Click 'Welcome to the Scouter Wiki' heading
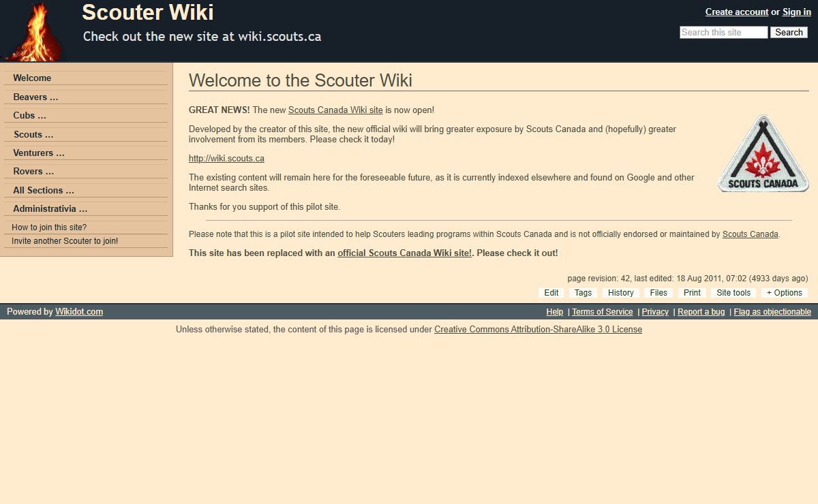 pos(301,80)
